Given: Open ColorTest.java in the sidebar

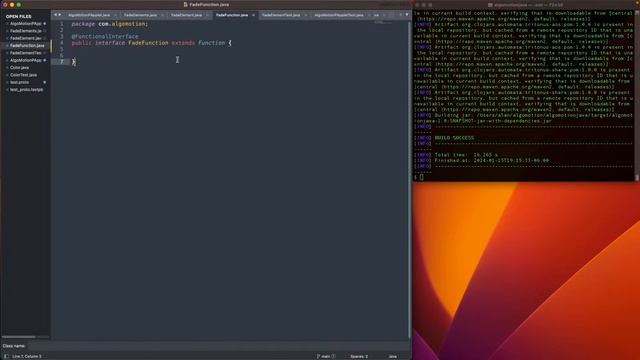Looking at the screenshot, I should 23,75.
